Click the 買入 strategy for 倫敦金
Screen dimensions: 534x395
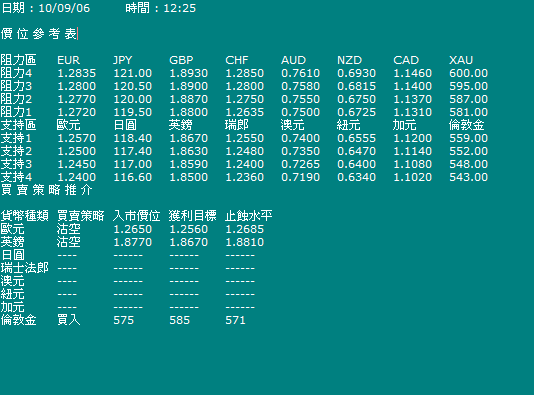coord(68,320)
